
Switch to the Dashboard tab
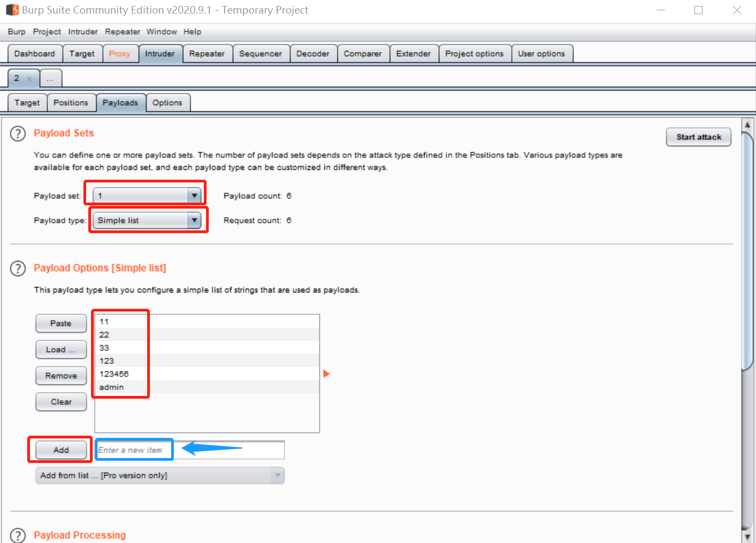(35, 53)
